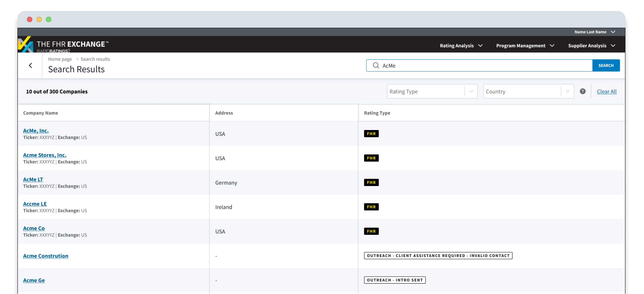Open Accme LE company link
The width and height of the screenshot is (644, 294).
coord(35,204)
